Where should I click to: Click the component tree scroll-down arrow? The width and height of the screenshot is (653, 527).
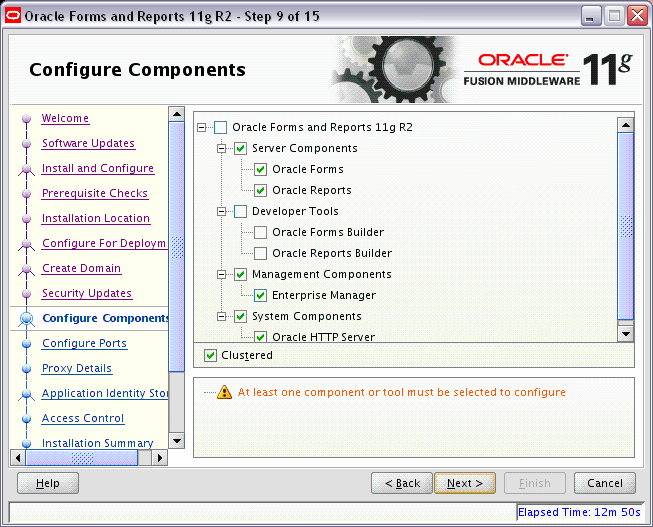[626, 333]
